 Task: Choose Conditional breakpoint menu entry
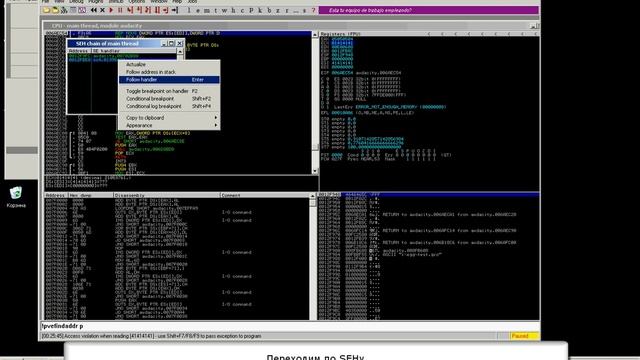coord(169,99)
